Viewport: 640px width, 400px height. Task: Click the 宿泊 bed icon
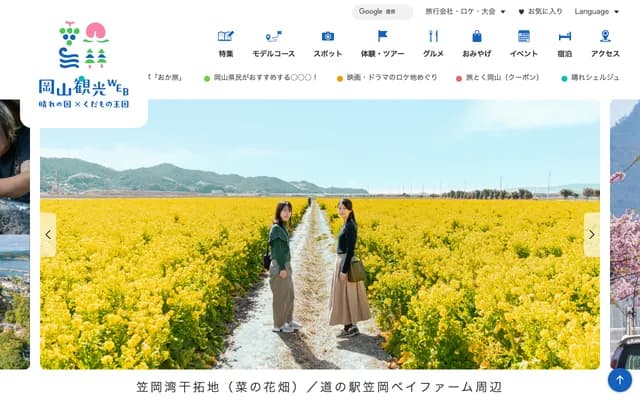[x=565, y=37]
